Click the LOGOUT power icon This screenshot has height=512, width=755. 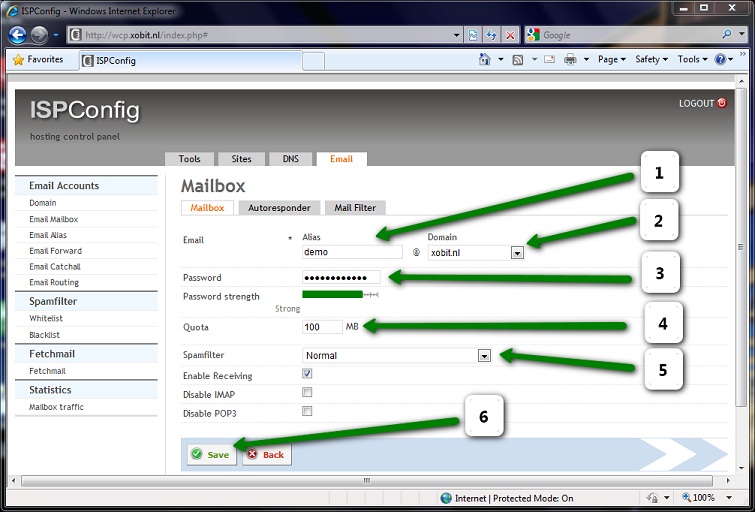pos(722,103)
